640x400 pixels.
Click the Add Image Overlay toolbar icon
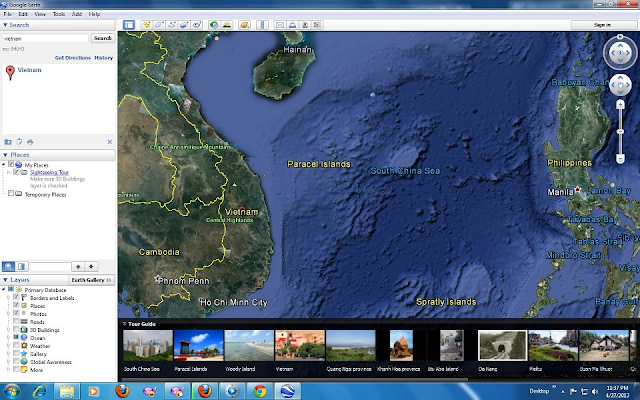click(184, 25)
